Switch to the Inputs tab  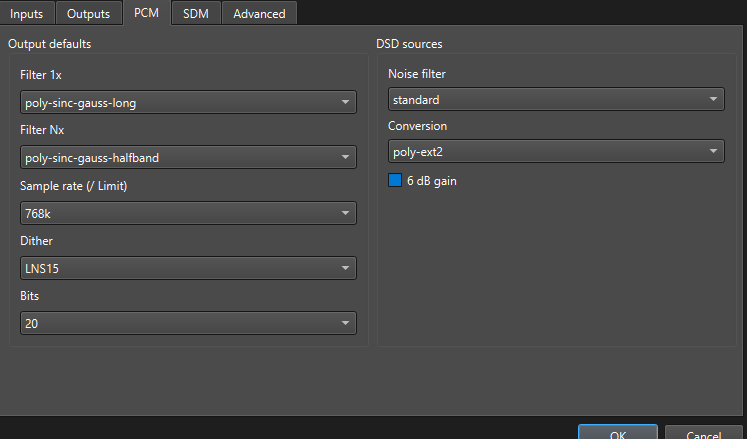tap(27, 13)
